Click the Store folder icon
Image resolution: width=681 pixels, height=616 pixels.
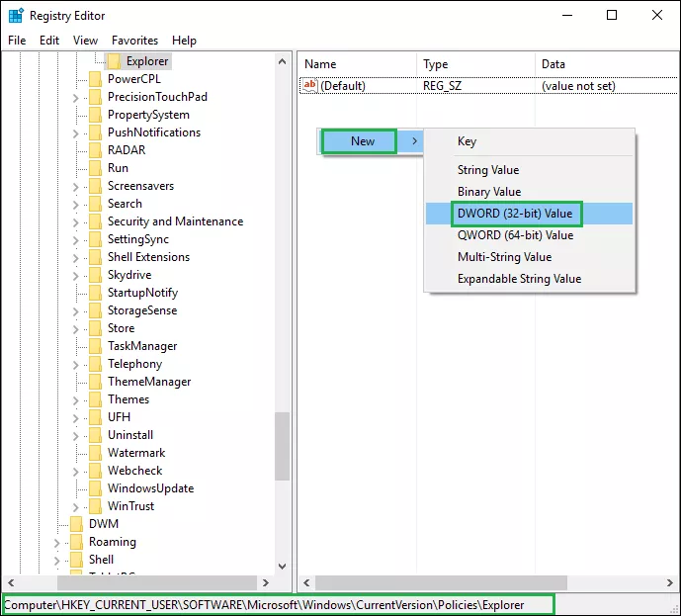(95, 328)
